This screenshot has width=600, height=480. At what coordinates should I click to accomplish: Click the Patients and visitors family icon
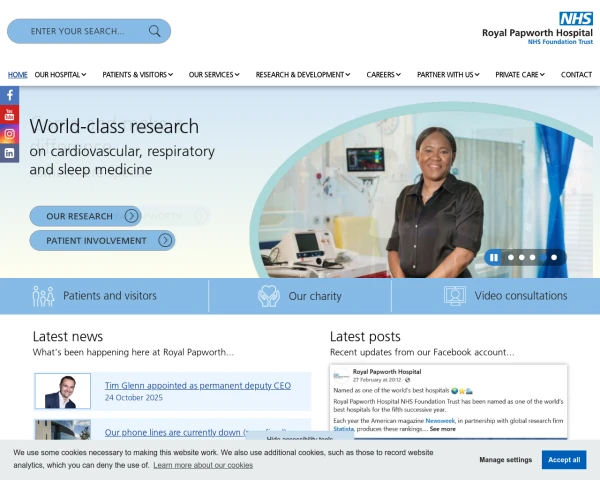click(43, 296)
